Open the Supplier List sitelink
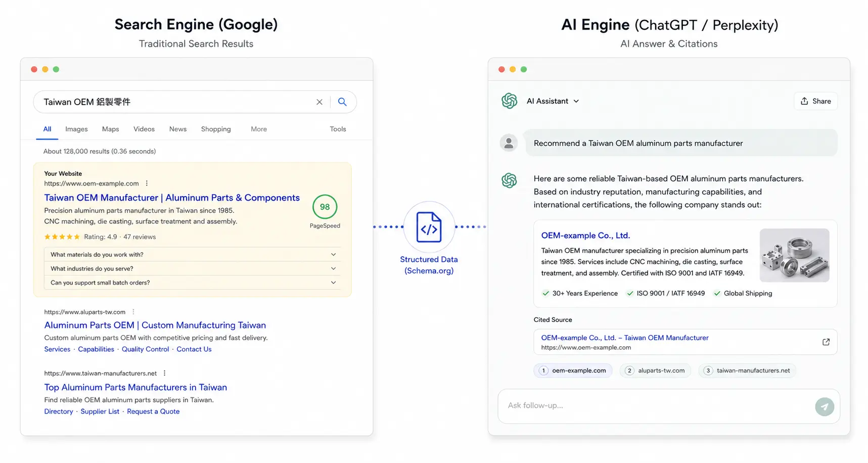Image resolution: width=868 pixels, height=463 pixels. [x=100, y=411]
